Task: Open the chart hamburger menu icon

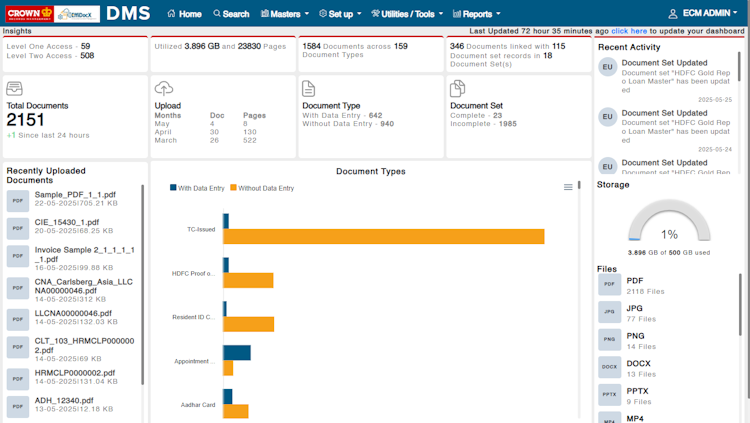Action: 568,187
